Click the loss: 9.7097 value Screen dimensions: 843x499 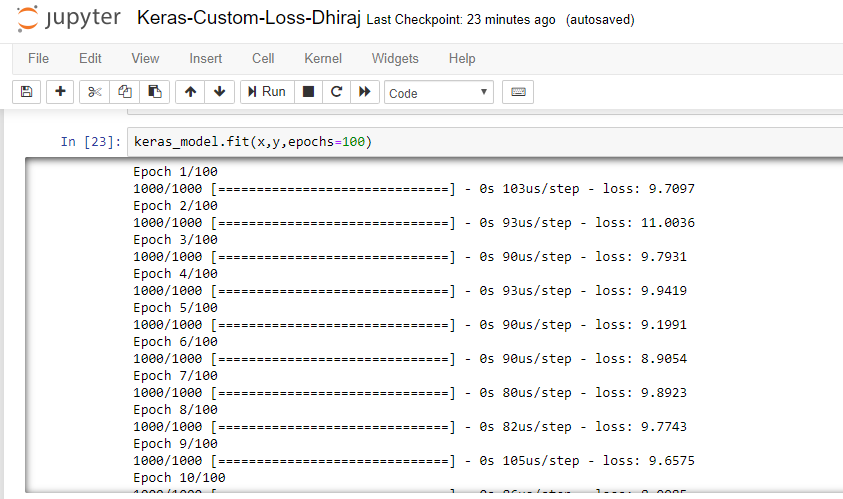[648, 189]
